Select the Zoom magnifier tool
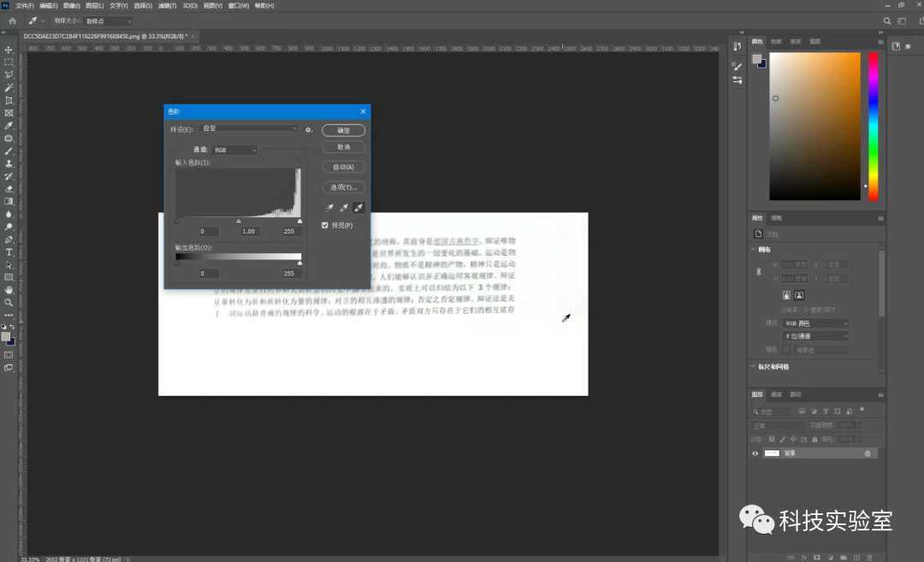 [x=9, y=302]
